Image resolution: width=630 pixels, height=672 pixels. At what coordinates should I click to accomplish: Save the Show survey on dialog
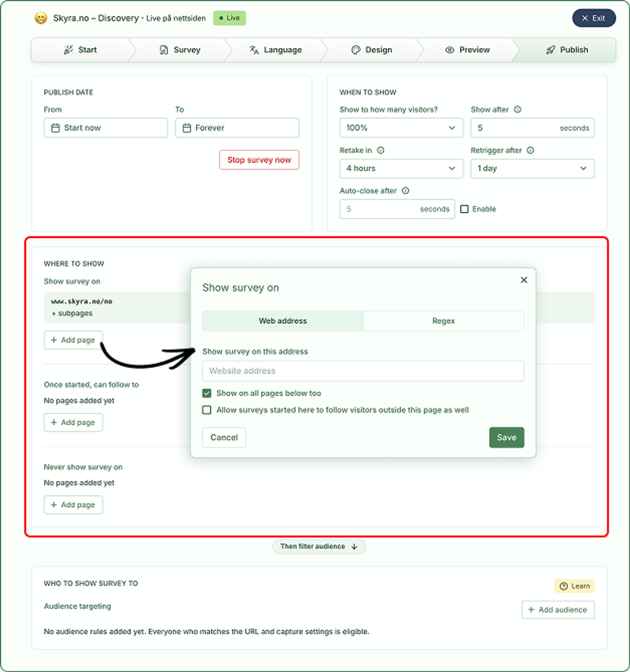pos(507,437)
